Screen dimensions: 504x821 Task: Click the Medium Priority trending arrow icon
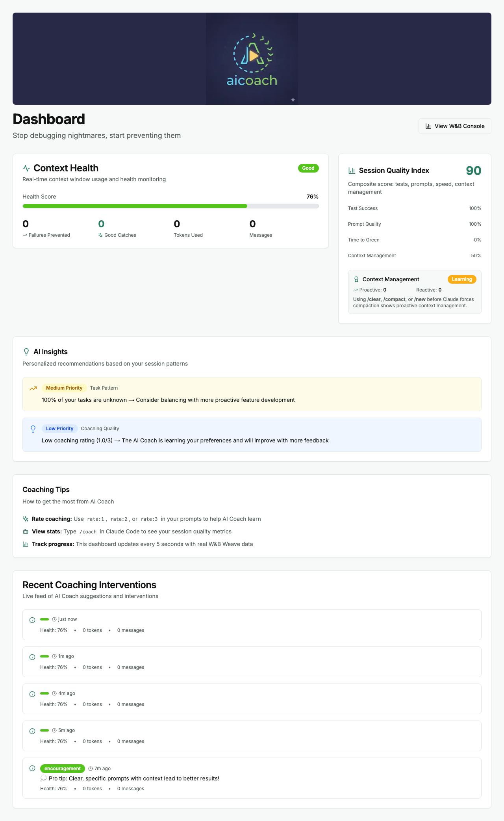pos(33,388)
